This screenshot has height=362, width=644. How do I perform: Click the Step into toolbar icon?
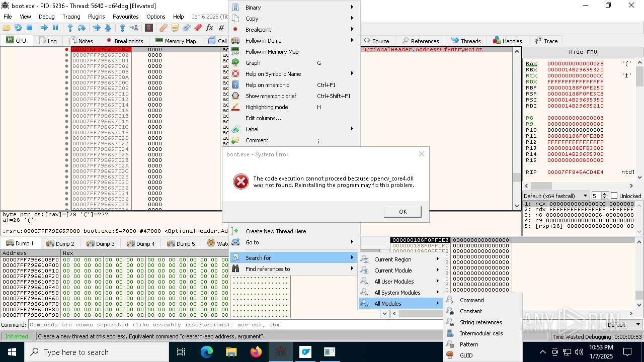[x=70, y=28]
